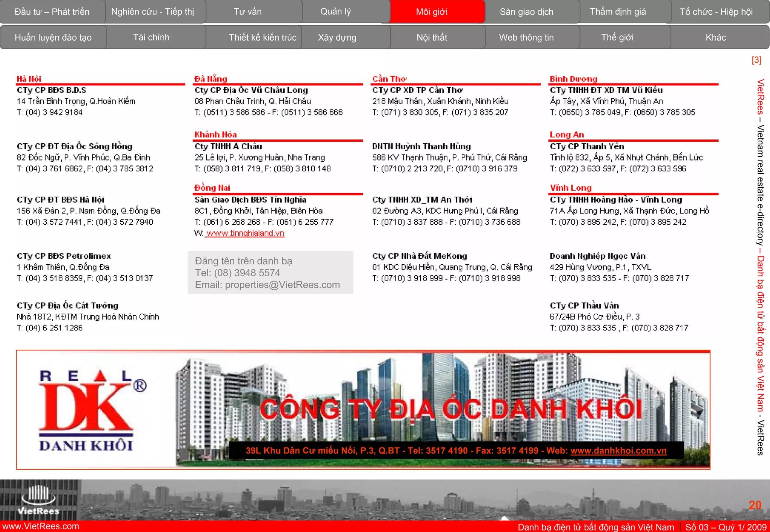Click the Bình Dương section heading
Screen dimensions: 770x532
573,79
